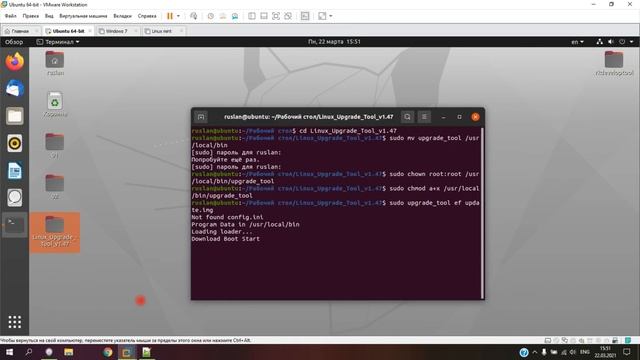Screen dimensions: 640x360
Task: Expand the stretch display dropdown arrow
Action: tap(331, 16)
